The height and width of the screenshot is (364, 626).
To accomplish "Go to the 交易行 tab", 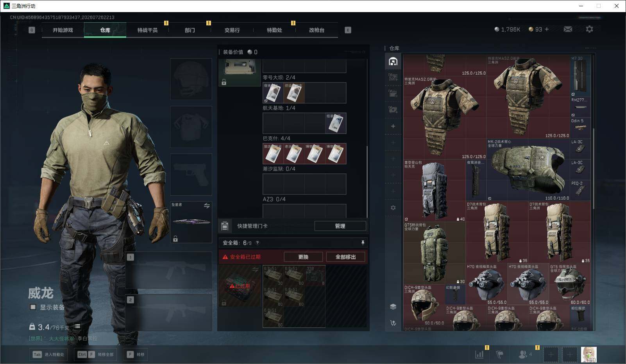I will tap(232, 30).
